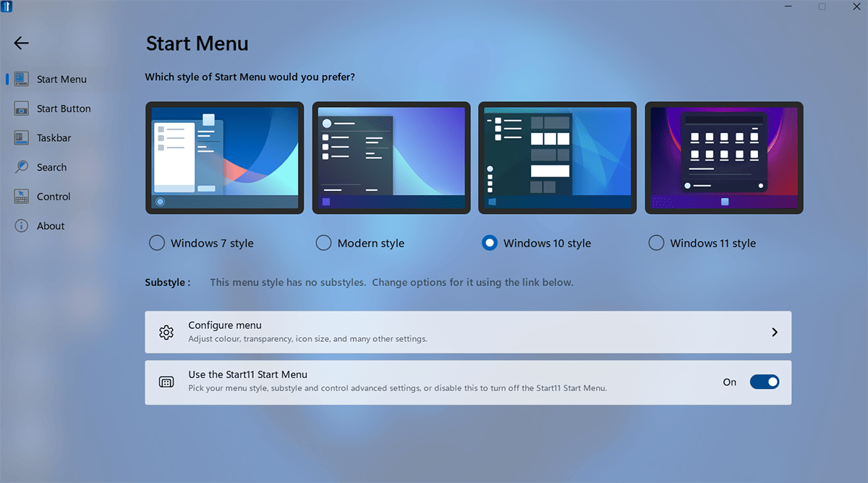This screenshot has width=868, height=483.
Task: Click the 'Substyle :' label
Action: (x=168, y=282)
